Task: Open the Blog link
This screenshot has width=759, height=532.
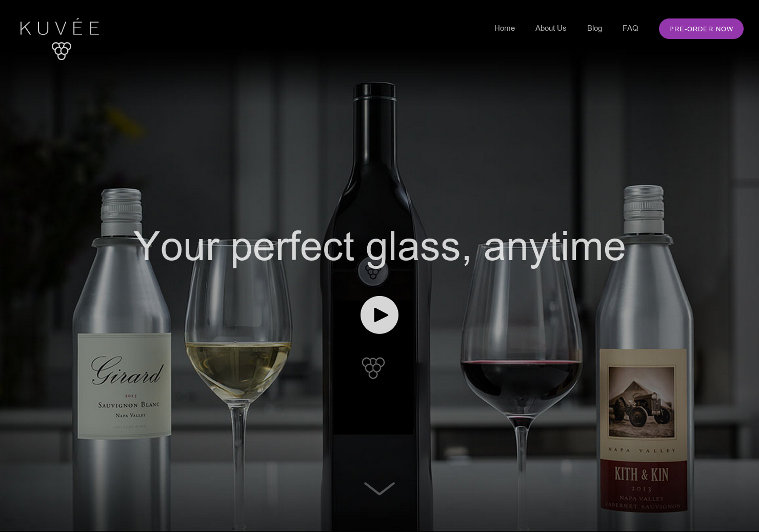Action: tap(594, 28)
